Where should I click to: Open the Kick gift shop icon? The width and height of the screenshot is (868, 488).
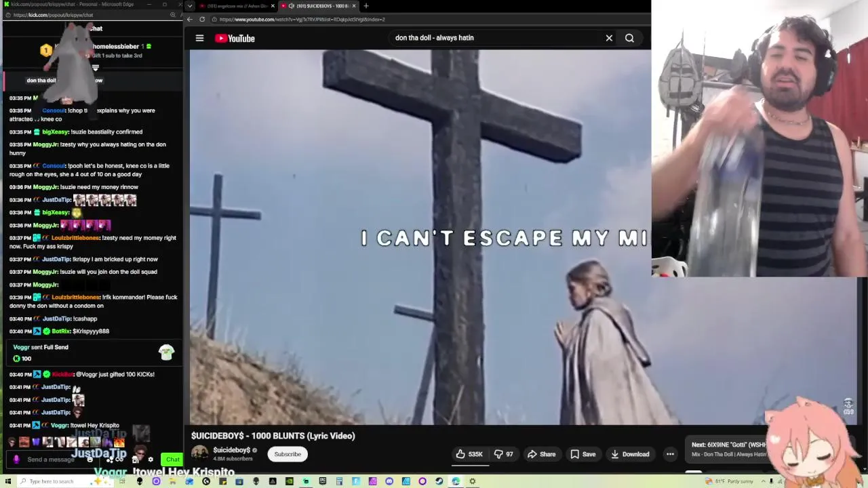(136, 460)
